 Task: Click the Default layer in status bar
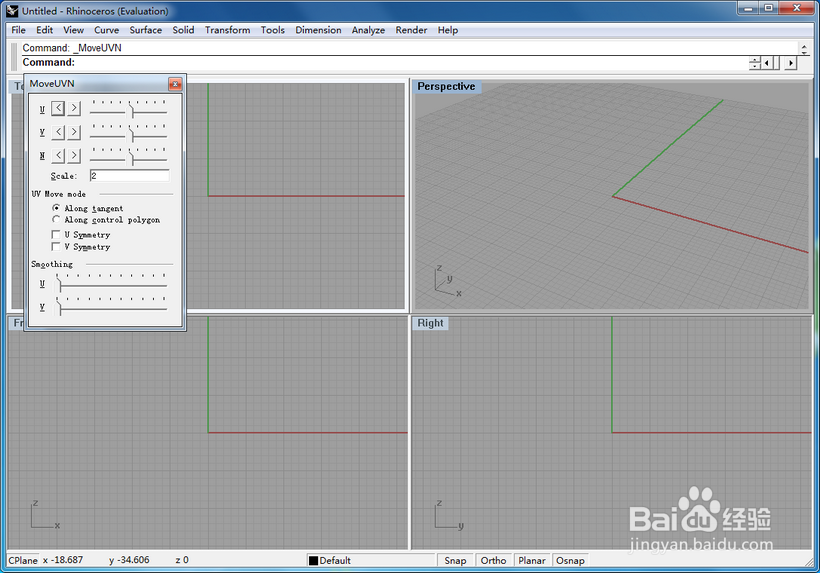[371, 560]
